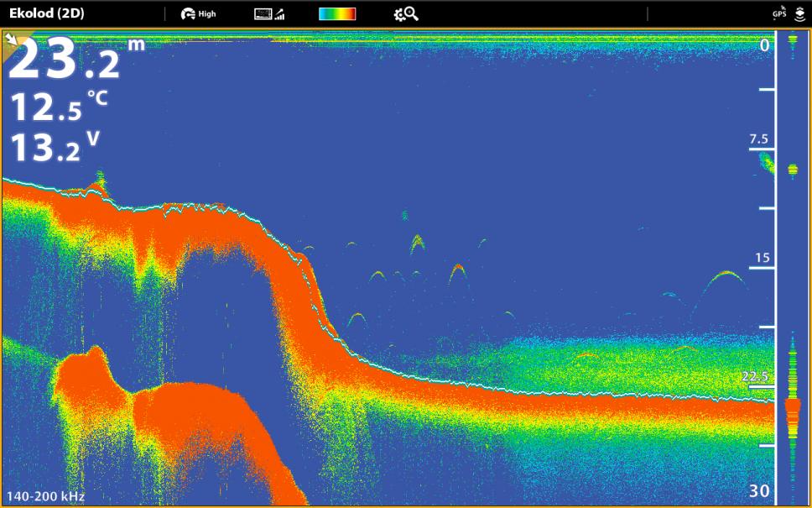Tap the 0 mark on depth scale
This screenshot has height=508, width=812.
[x=763, y=45]
